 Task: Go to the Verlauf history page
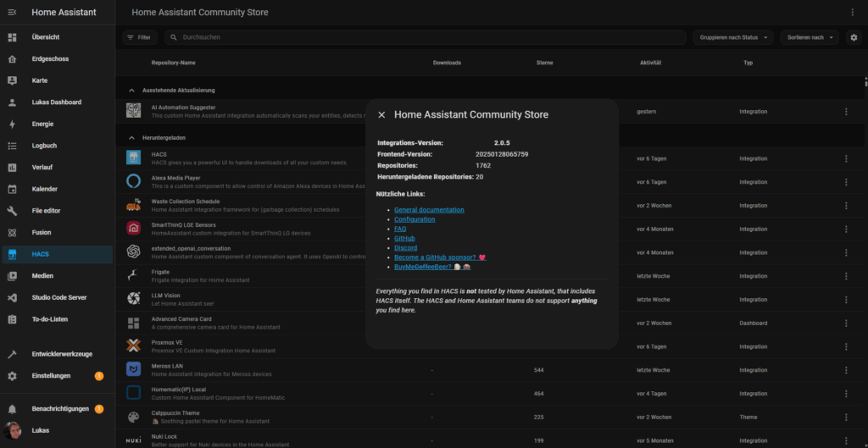[58, 167]
